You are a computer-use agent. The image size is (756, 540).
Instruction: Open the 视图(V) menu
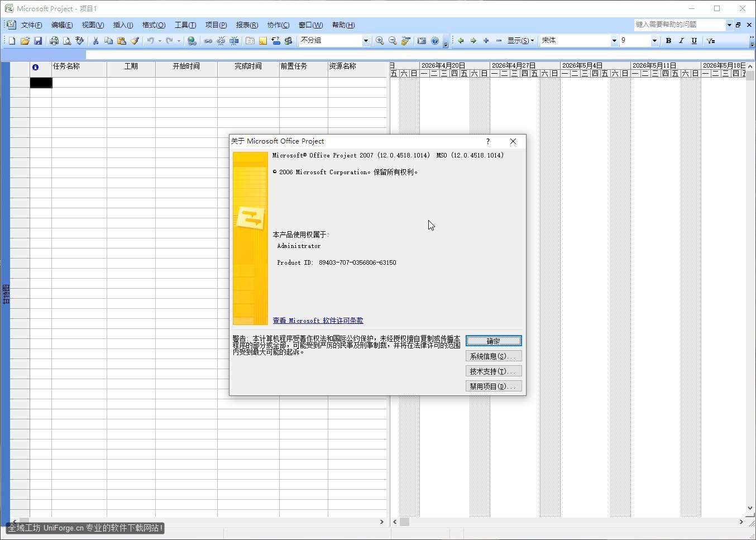[93, 25]
